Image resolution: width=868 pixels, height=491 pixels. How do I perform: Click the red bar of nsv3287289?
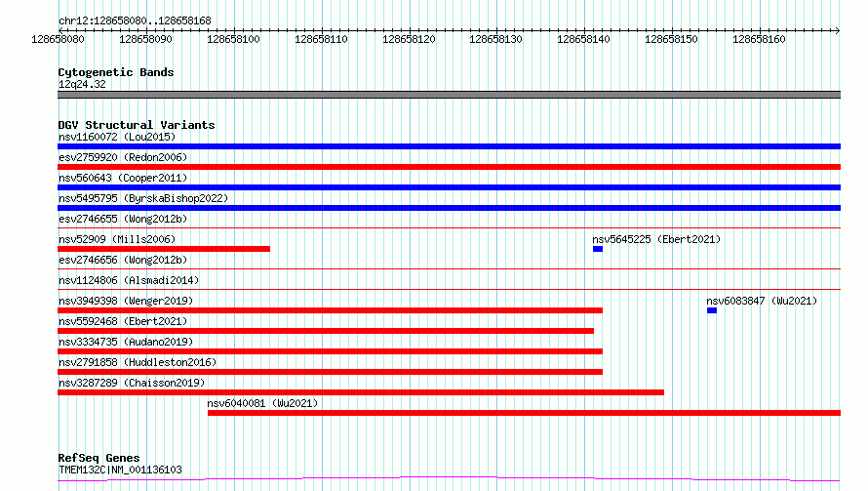[x=361, y=392]
